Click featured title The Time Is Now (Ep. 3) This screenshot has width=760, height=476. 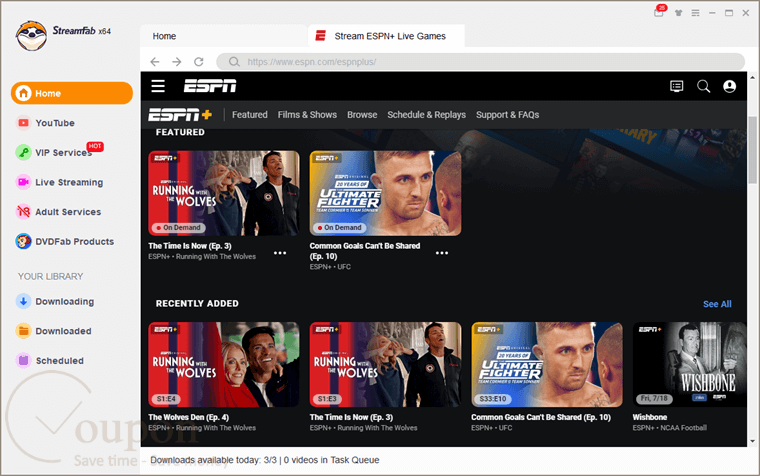190,246
